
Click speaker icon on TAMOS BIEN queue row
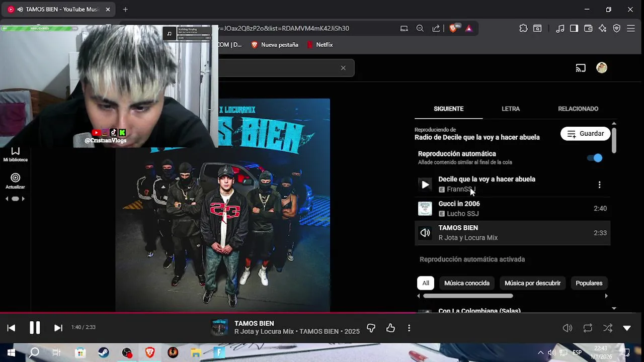[x=425, y=233]
